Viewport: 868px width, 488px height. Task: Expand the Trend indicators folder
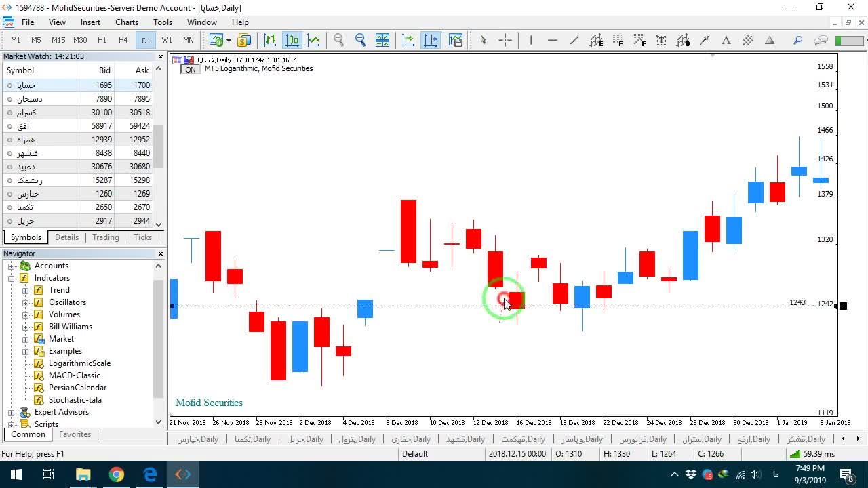pyautogui.click(x=26, y=290)
